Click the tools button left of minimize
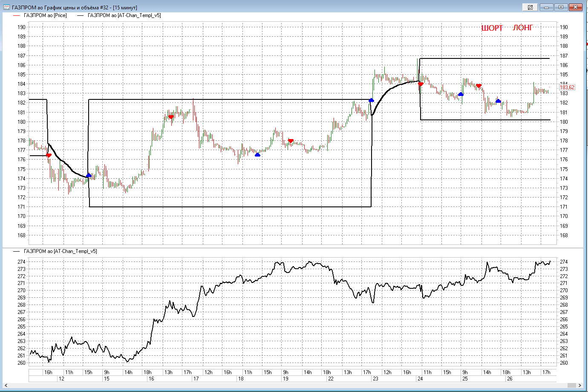Screen dimensions: 588x392 [x=530, y=7]
